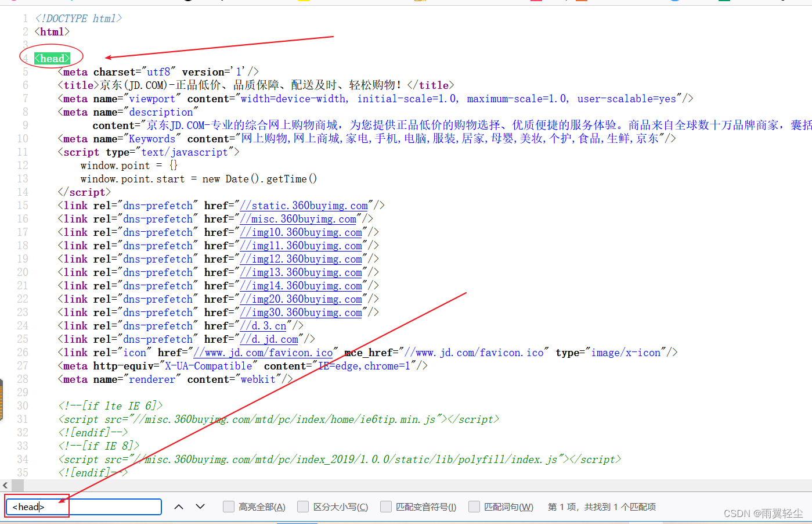Toggle the 匹配词句 whole words option
This screenshot has height=524, width=812.
[474, 507]
